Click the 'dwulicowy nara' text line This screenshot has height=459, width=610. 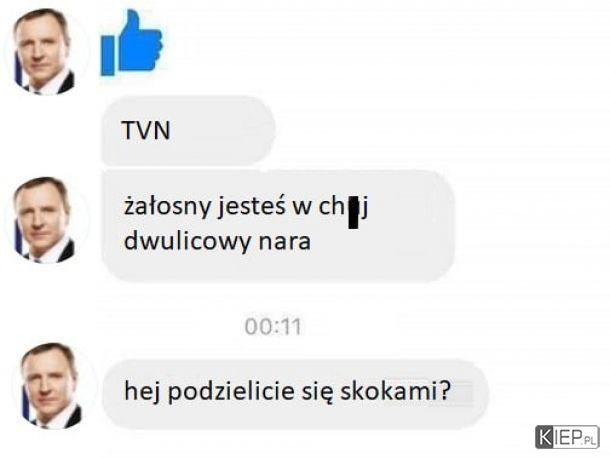pos(217,242)
